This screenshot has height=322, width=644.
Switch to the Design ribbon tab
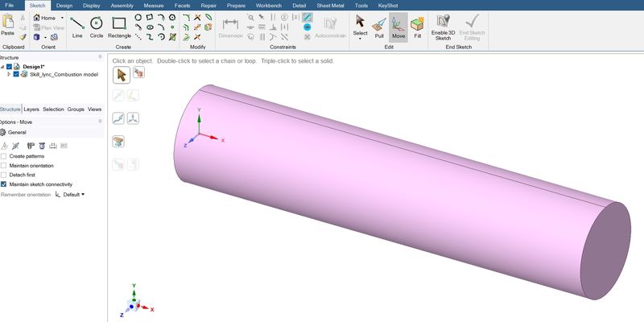pos(64,6)
